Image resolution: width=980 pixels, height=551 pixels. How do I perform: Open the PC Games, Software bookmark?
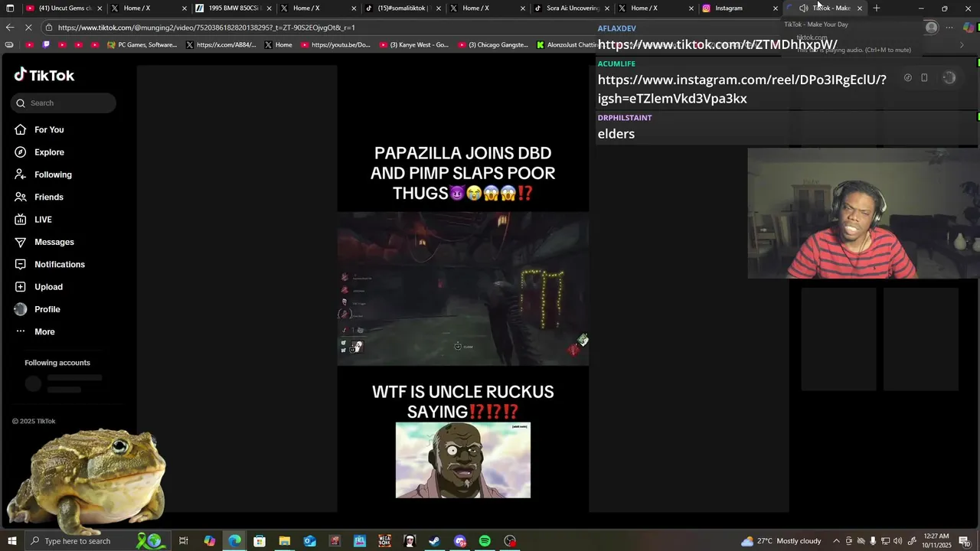pyautogui.click(x=142, y=45)
